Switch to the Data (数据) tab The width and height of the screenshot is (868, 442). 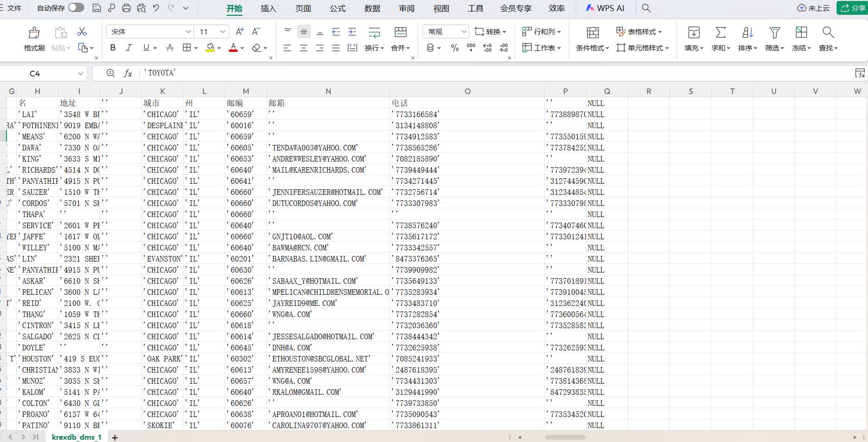click(x=372, y=8)
